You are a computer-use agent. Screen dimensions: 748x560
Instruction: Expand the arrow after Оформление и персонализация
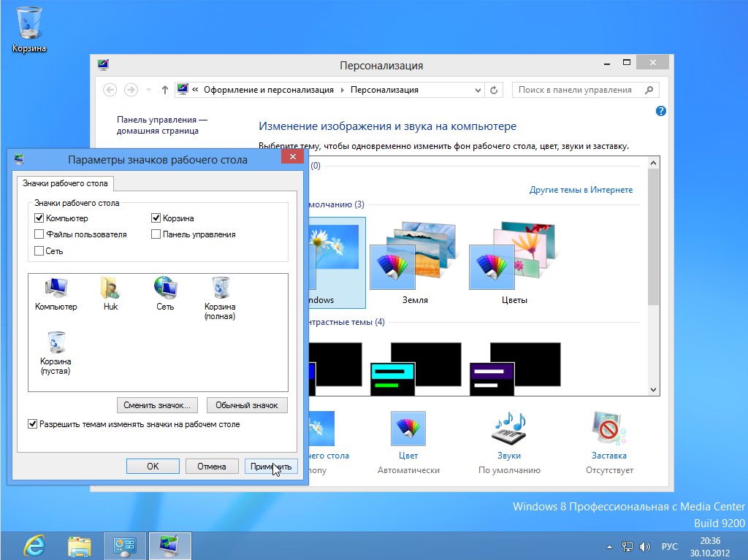342,90
